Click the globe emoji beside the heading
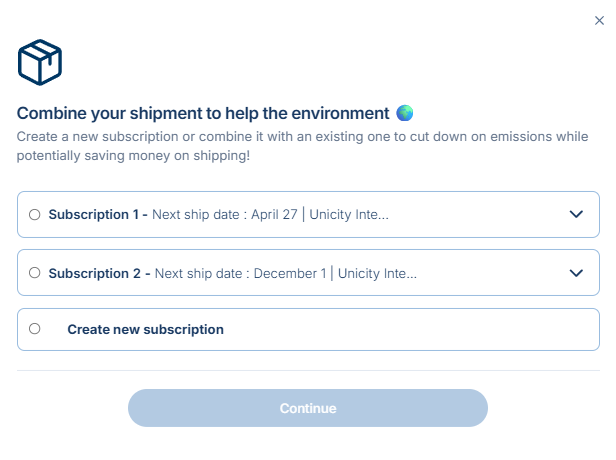 [x=405, y=113]
